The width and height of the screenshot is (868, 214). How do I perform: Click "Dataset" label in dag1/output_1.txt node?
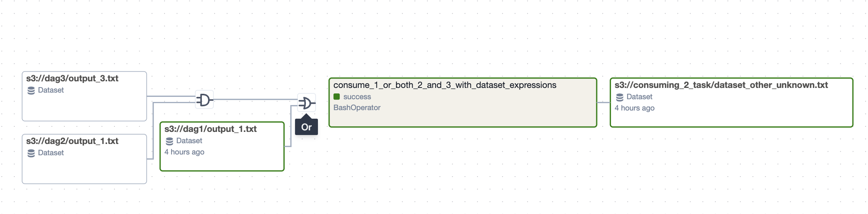pos(189,141)
